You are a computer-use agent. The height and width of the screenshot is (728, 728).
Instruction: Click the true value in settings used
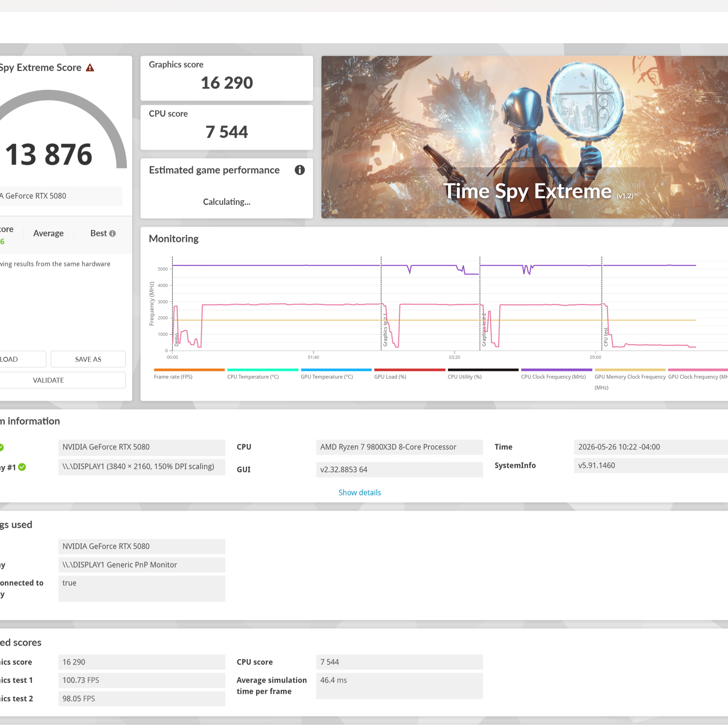(x=142, y=588)
